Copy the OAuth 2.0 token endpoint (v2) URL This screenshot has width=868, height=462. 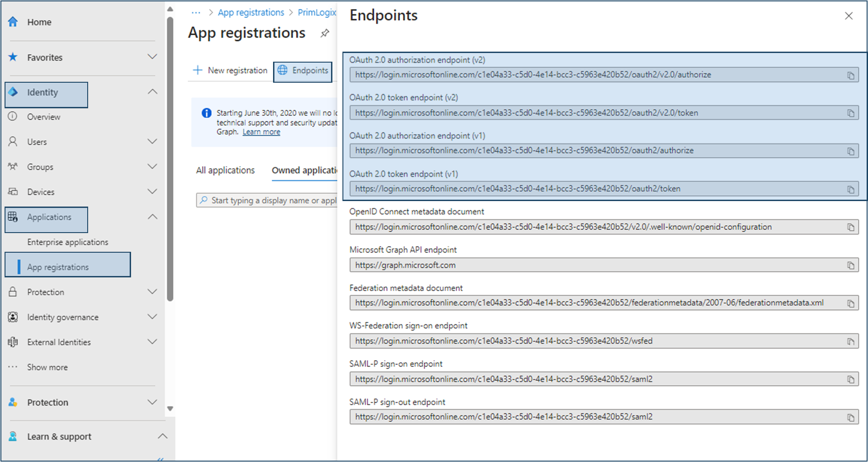pyautogui.click(x=851, y=113)
